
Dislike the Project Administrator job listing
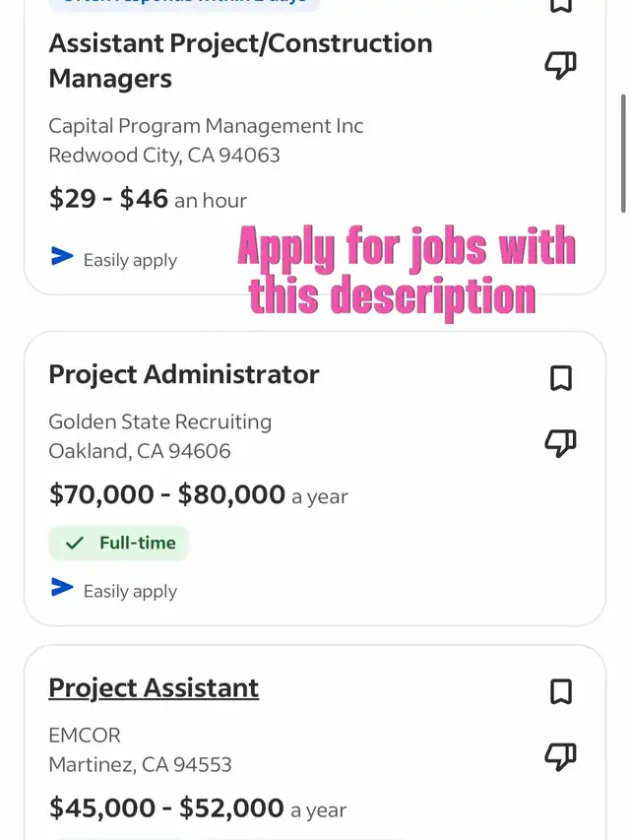[560, 443]
